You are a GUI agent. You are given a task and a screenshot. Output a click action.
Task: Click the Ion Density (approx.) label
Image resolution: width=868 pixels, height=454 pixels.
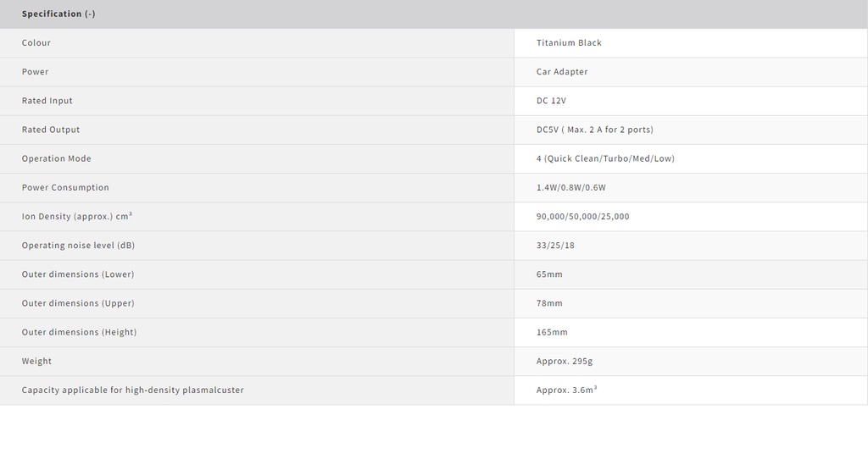tap(77, 217)
